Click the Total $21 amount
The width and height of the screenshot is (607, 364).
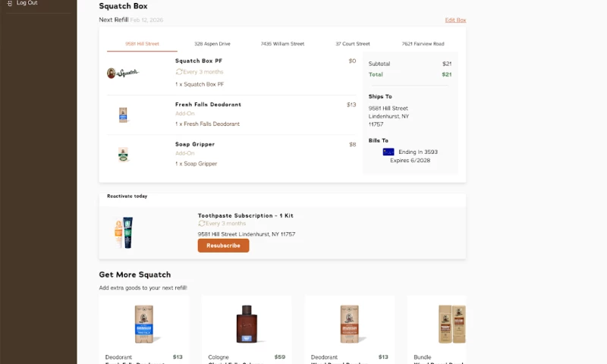click(x=447, y=74)
